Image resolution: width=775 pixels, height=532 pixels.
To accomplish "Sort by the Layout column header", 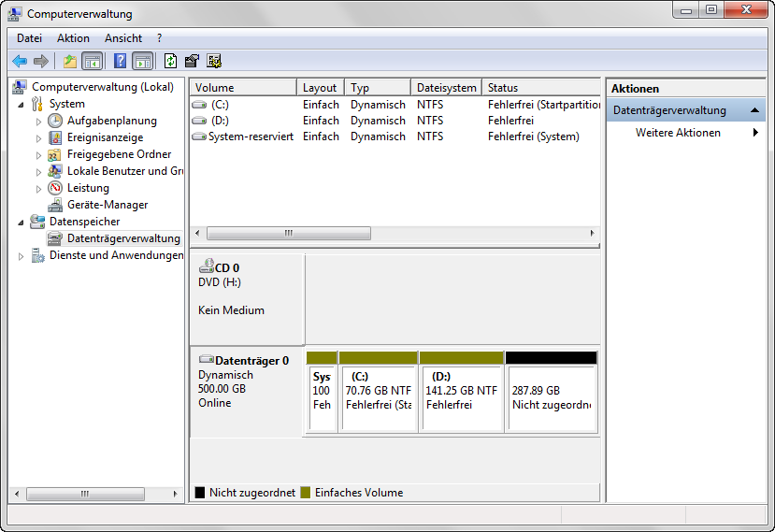I will click(x=321, y=88).
